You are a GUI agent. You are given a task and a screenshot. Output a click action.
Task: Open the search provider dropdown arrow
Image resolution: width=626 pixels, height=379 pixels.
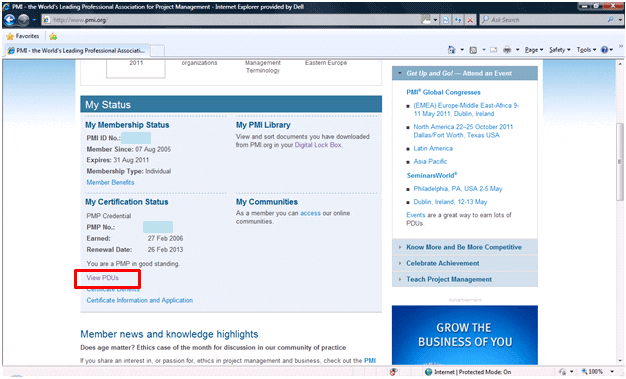620,20
